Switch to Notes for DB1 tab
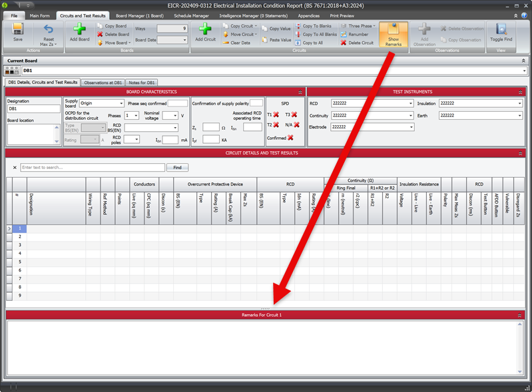Screen dimensions: 532x392 [141, 83]
